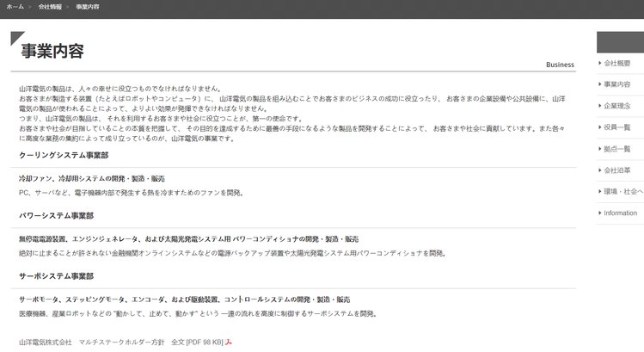This screenshot has width=644, height=352.
Task: Open 会社情報 in the breadcrumb
Action: tap(51, 7)
